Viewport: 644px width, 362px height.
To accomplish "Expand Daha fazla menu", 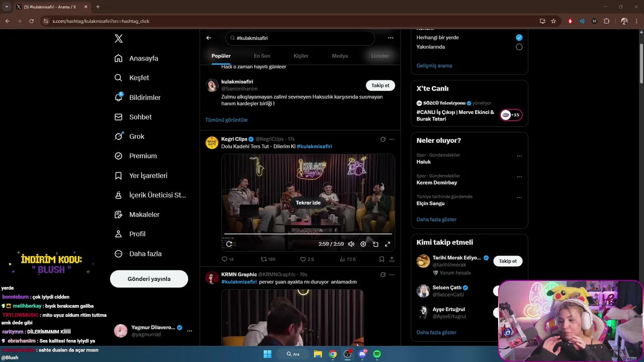I will 138,254.
